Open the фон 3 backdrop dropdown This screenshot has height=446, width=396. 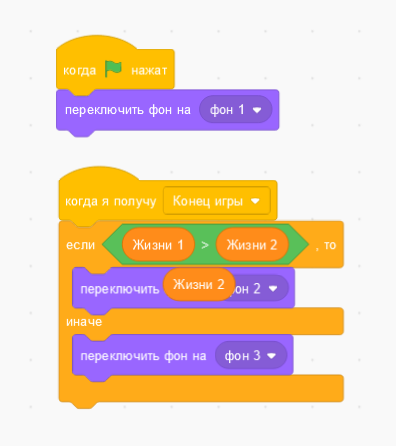251,355
